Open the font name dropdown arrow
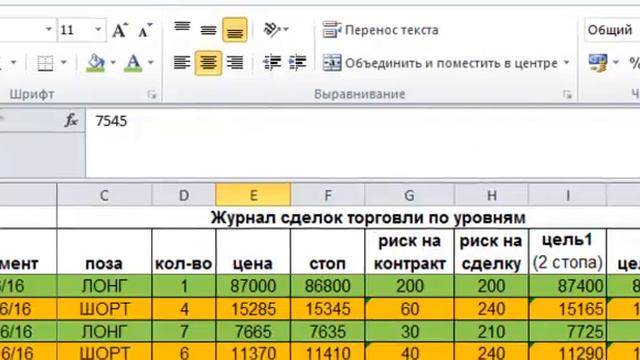Viewport: 640px width, 360px height. click(49, 30)
